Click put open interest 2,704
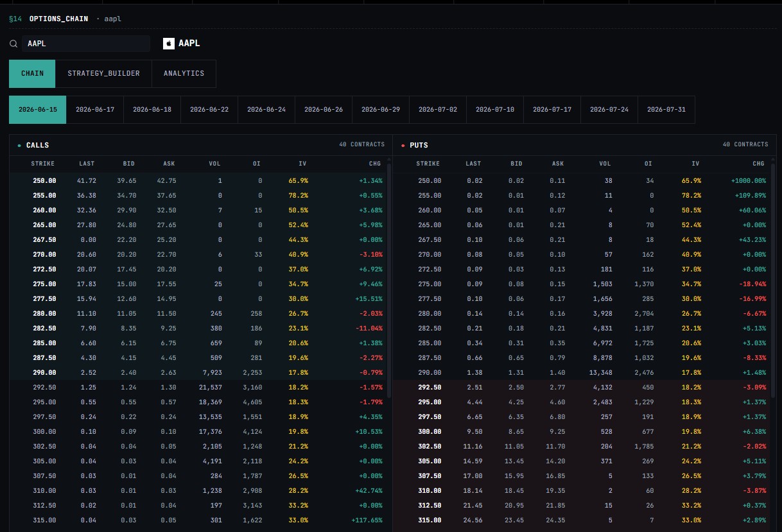 click(643, 314)
